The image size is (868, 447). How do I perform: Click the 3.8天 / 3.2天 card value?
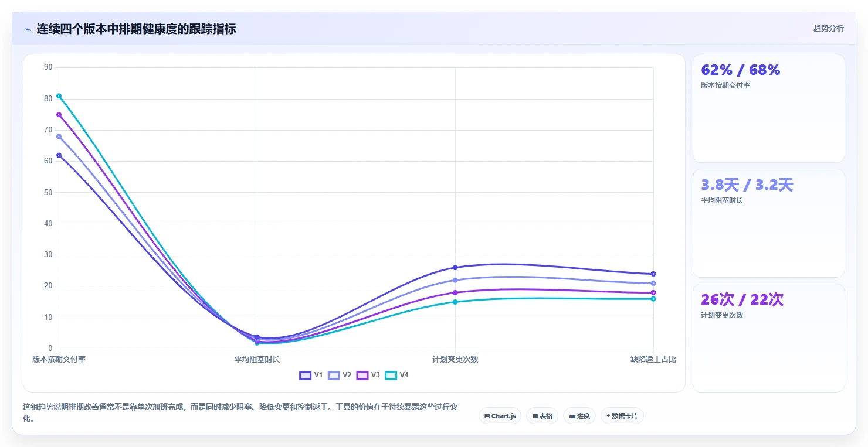(x=747, y=185)
